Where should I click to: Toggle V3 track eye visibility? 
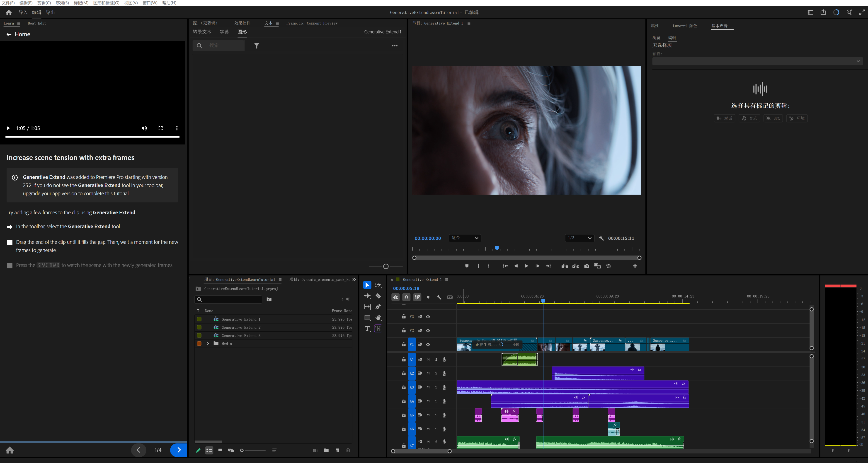pos(428,316)
